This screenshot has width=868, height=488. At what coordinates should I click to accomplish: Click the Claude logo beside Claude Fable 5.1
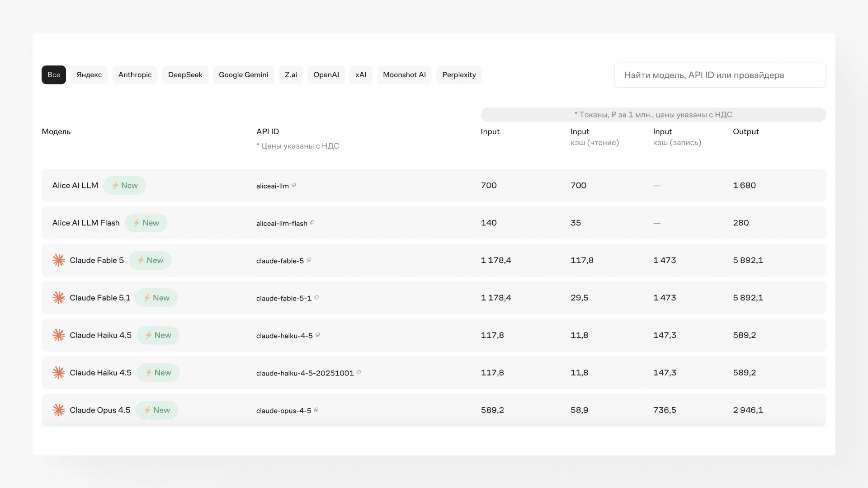click(59, 298)
